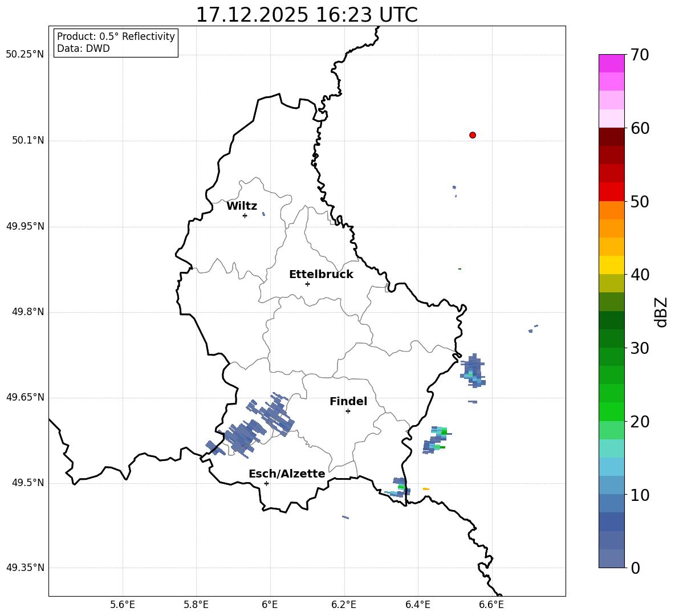Viewport: 675px width, 616px height.
Task: Click the Wiltz location cross marker
Action: 245,216
